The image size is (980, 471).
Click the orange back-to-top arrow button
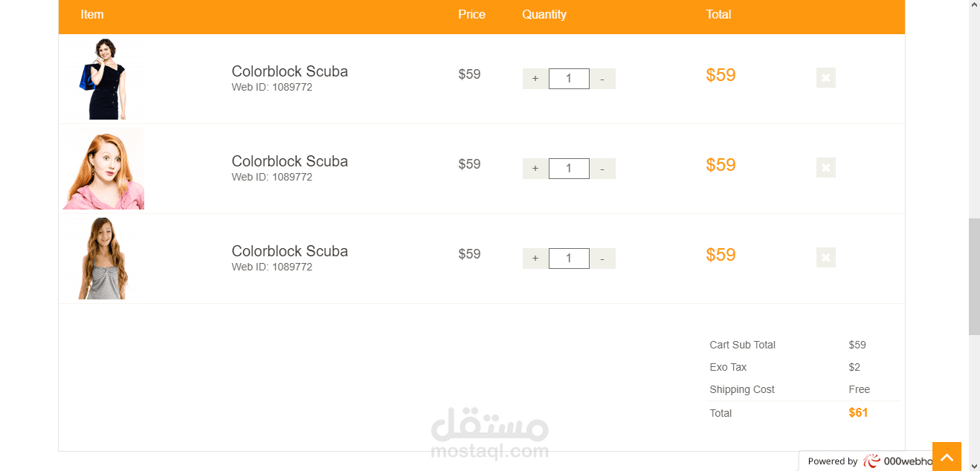point(947,457)
